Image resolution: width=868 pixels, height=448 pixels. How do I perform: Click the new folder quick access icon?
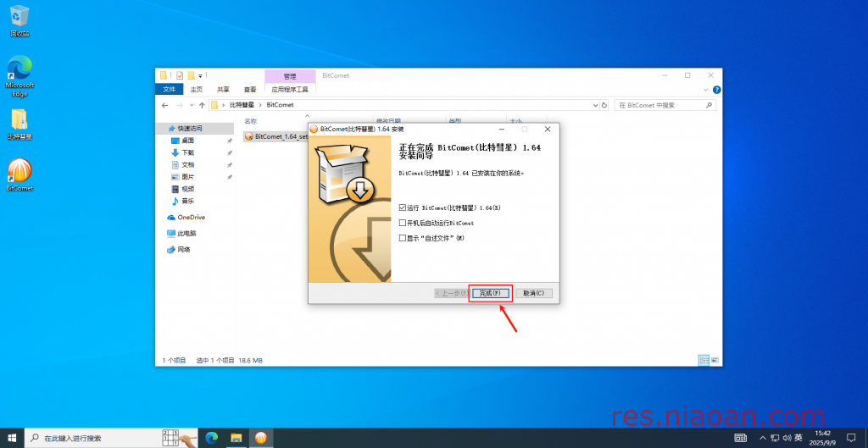click(191, 75)
